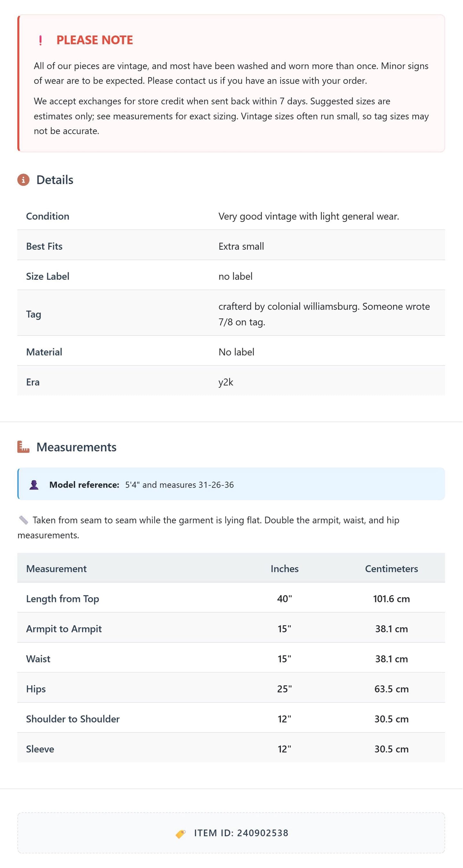
Task: Click the Details info circle icon
Action: click(x=23, y=180)
